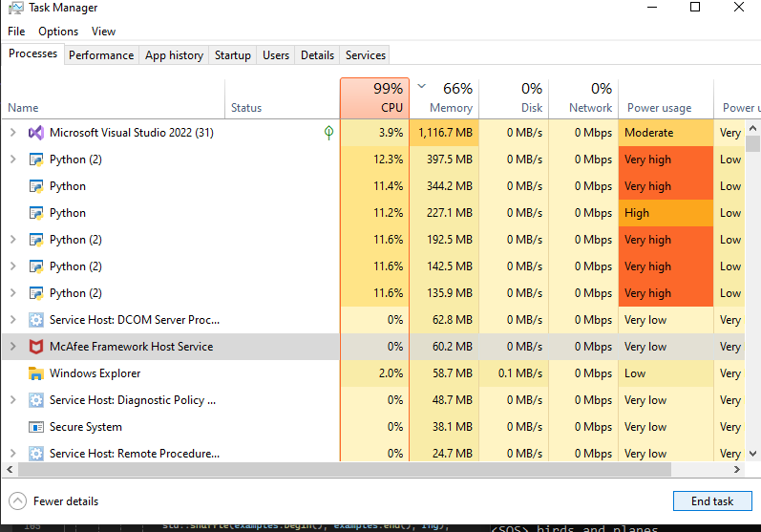Click the vertical scrollbar thumb
The width and height of the screenshot is (761, 532).
tap(753, 143)
